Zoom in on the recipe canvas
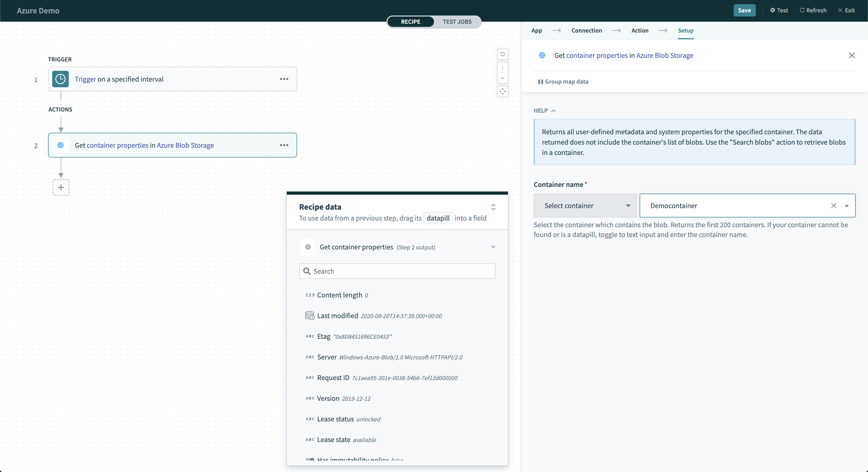The height and width of the screenshot is (472, 868). 502,68
